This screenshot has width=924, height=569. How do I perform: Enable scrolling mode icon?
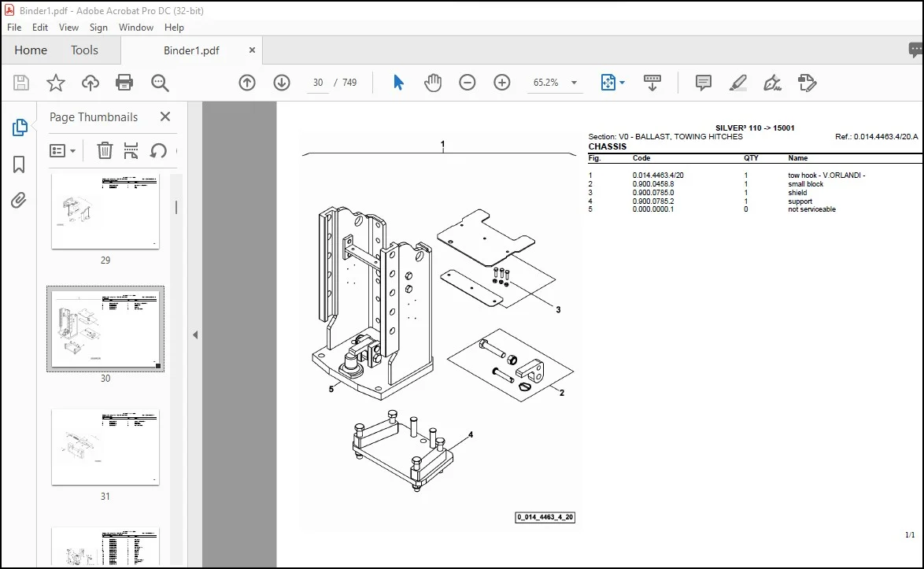[652, 83]
